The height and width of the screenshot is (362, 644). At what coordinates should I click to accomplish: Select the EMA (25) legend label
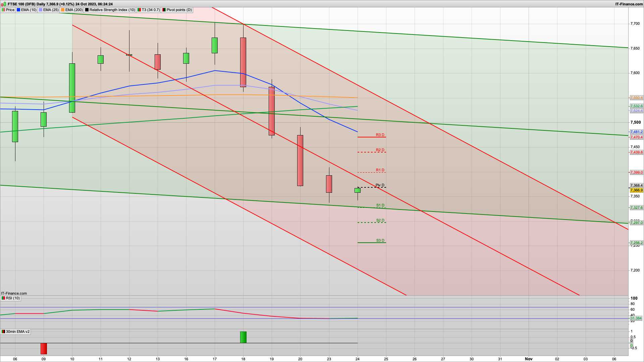pyautogui.click(x=51, y=10)
